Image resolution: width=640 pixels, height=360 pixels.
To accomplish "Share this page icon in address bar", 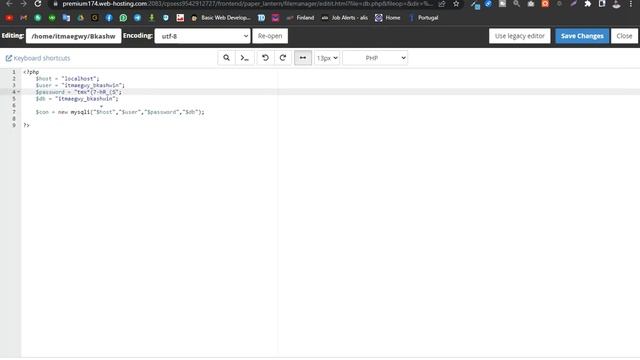I will point(442,4).
